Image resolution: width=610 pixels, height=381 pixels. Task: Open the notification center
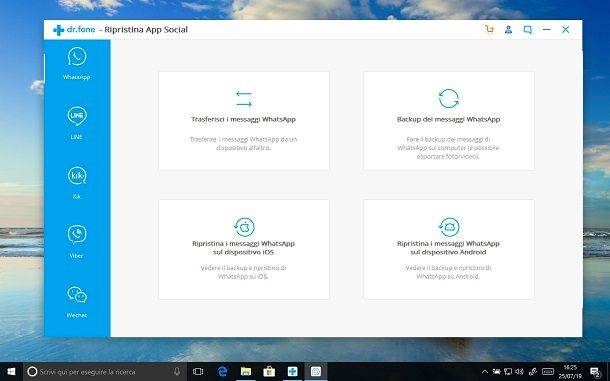595,372
